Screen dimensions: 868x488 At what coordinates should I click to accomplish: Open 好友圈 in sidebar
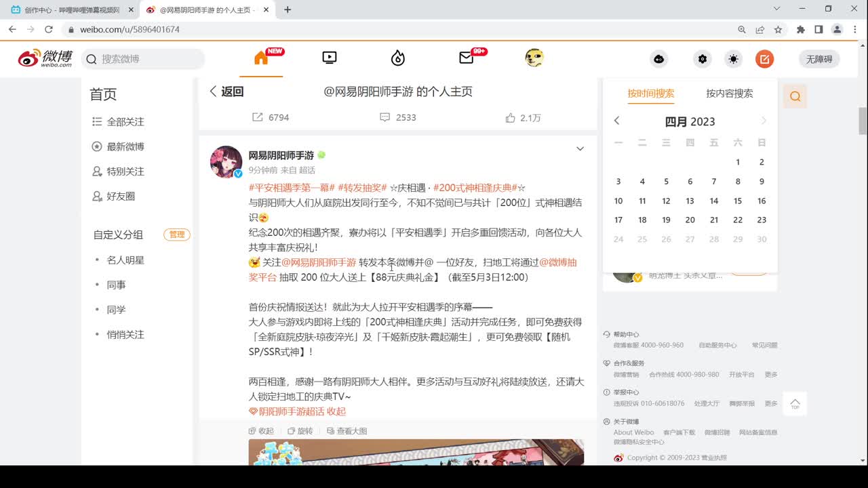coord(113,196)
